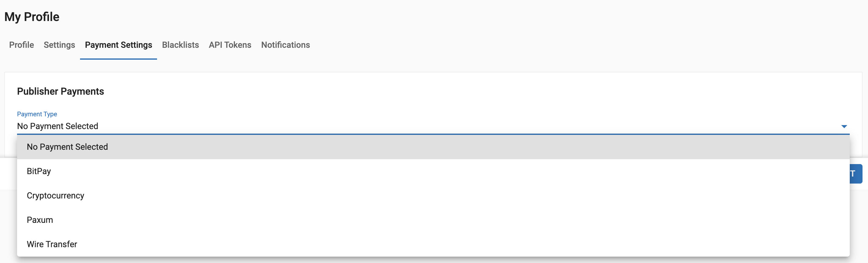Click the Payment Type dropdown arrow
The height and width of the screenshot is (263, 868).
coord(844,126)
